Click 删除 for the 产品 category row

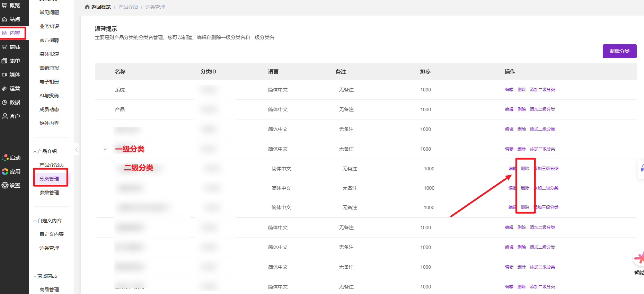[x=521, y=109]
